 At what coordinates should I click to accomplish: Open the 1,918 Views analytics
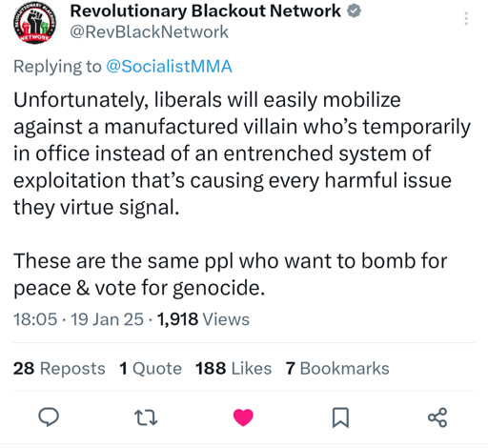pyautogui.click(x=203, y=319)
